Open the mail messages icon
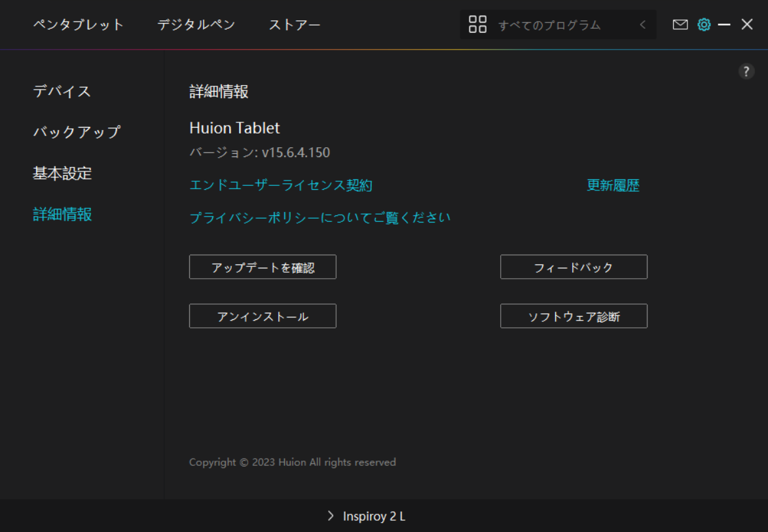768x532 pixels. pos(680,25)
